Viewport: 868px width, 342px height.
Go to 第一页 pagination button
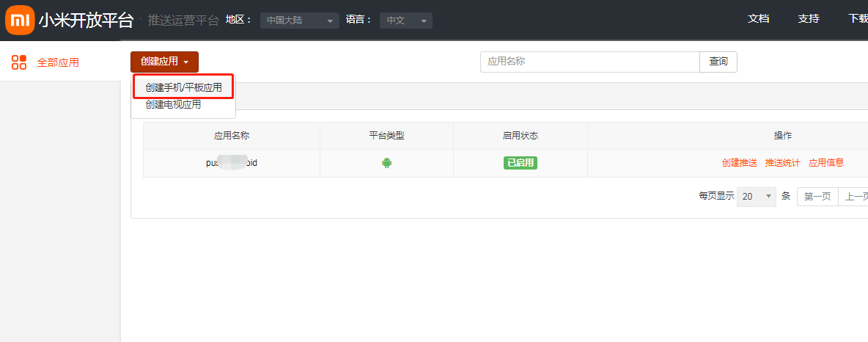817,197
